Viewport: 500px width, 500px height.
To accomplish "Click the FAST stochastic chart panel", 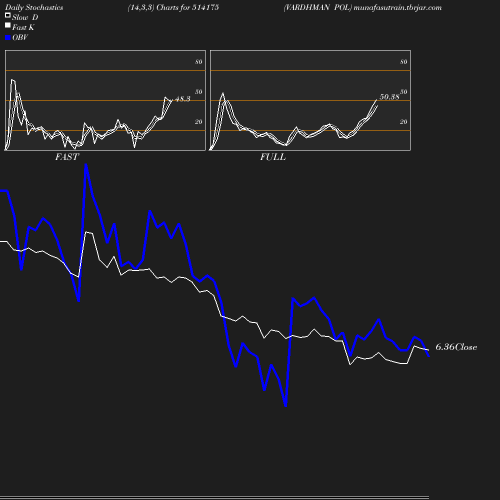I will tap(105, 100).
